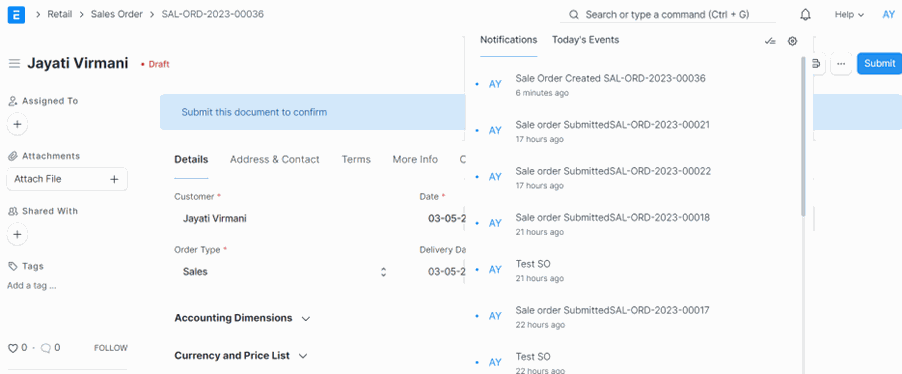Open notification settings gear icon
The height and width of the screenshot is (374, 902).
point(793,41)
